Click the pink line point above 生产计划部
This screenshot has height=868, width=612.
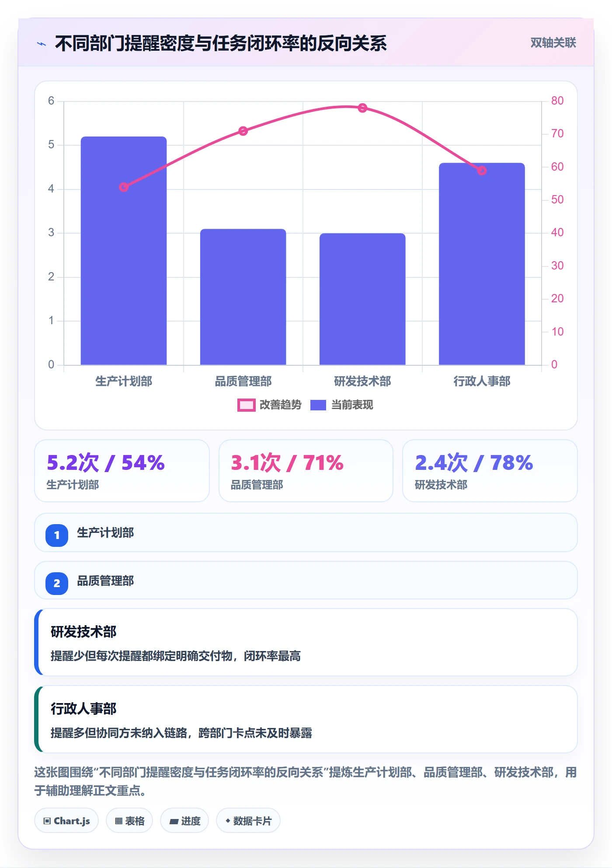[124, 187]
